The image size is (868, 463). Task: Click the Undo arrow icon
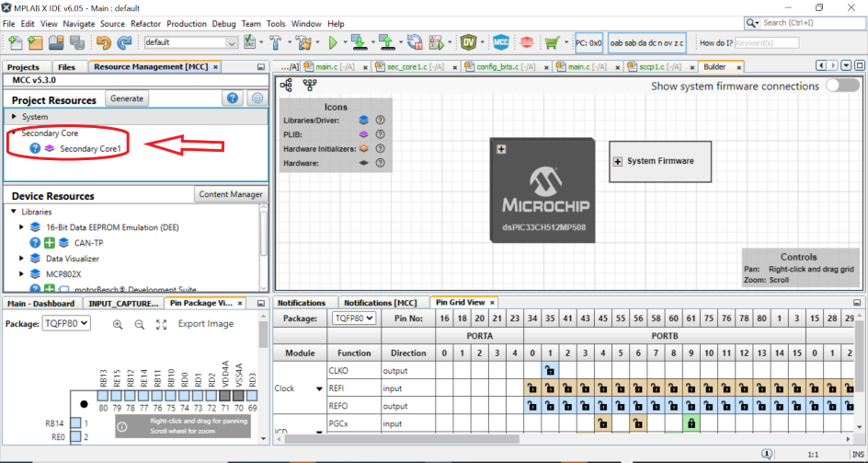click(104, 42)
